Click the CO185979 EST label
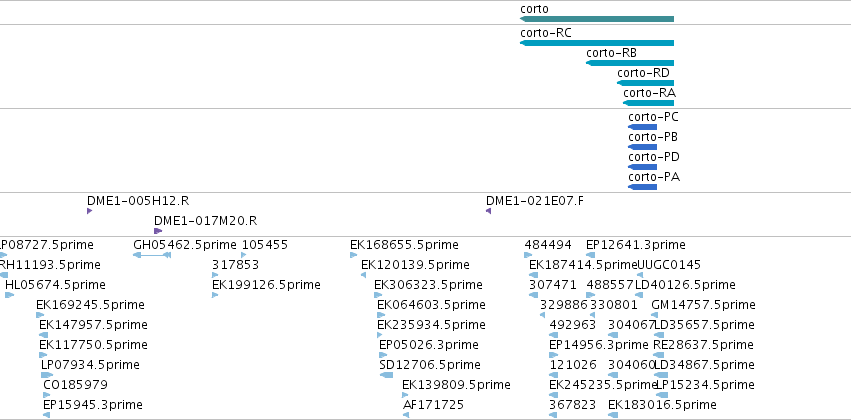 75,385
